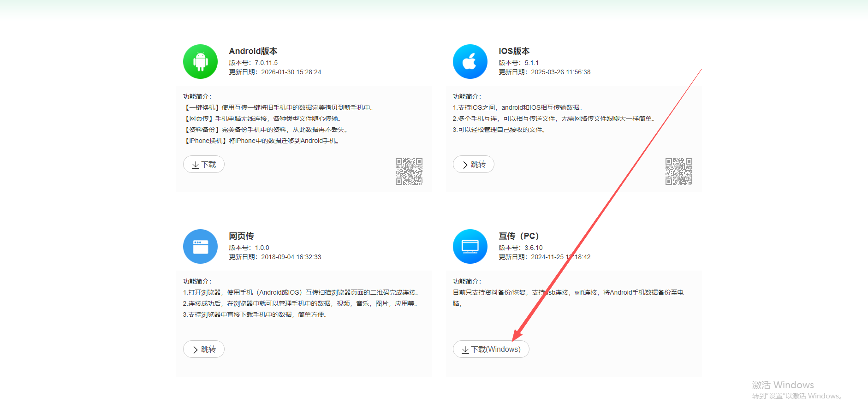Viewport: 868px width, 403px height.
Task: Click the 激活 Windows watermark text
Action: (783, 385)
